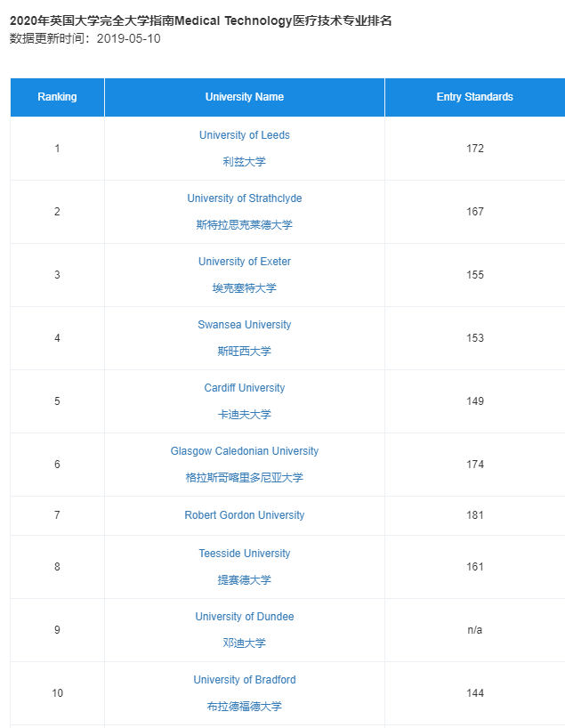This screenshot has width=565, height=728.
Task: Open the University of Strathclyde link
Action: coord(244,198)
